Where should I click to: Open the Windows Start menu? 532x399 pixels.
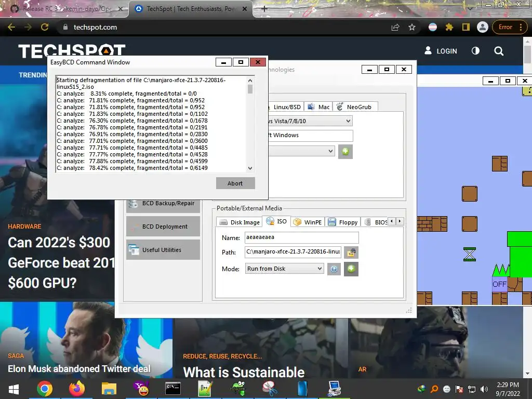tap(14, 389)
